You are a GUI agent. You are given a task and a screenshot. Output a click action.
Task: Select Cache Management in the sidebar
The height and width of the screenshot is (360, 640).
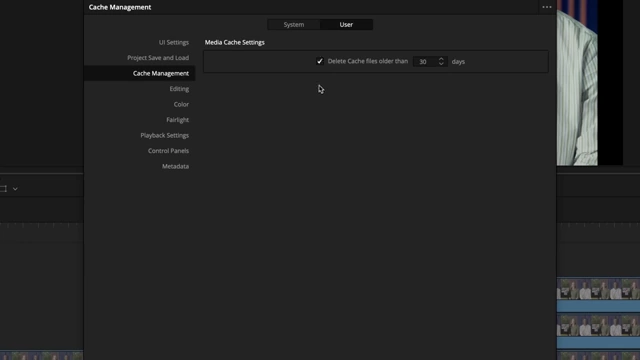coord(140,73)
